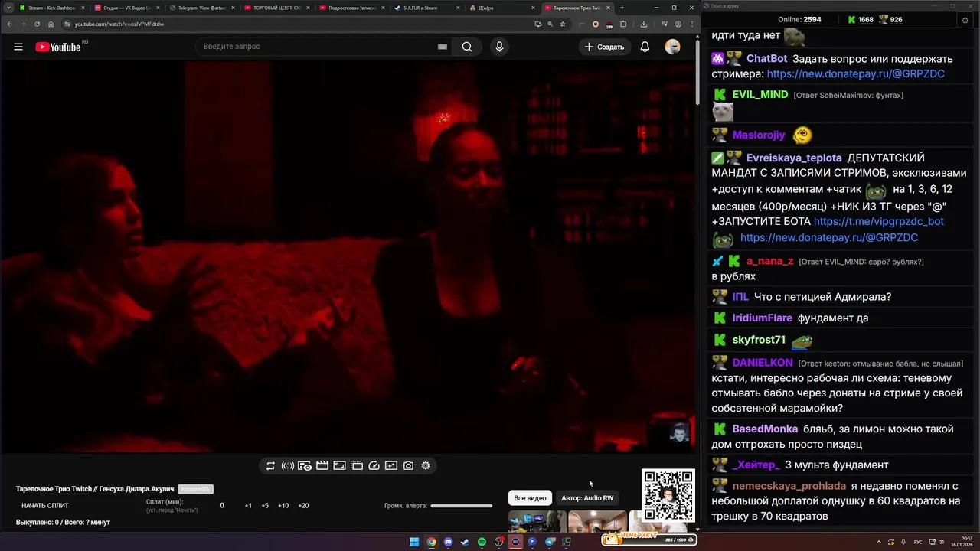Switch to SULFUR в Steam tab
Screen dimensions: 980x551
click(x=426, y=8)
